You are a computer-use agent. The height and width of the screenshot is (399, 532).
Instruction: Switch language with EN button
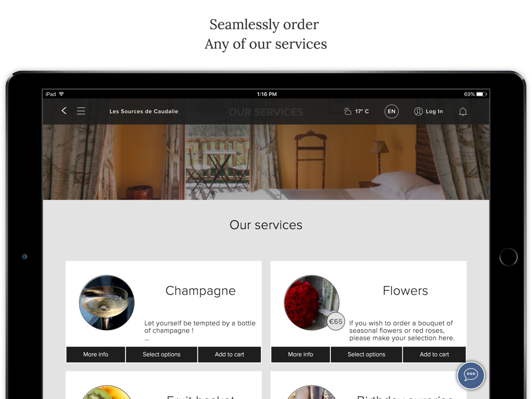392,111
